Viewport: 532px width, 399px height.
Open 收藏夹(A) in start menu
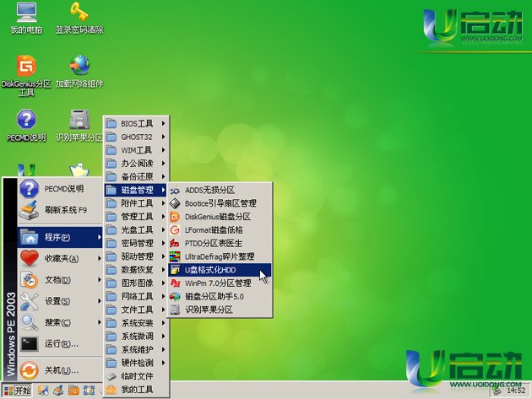(60, 258)
